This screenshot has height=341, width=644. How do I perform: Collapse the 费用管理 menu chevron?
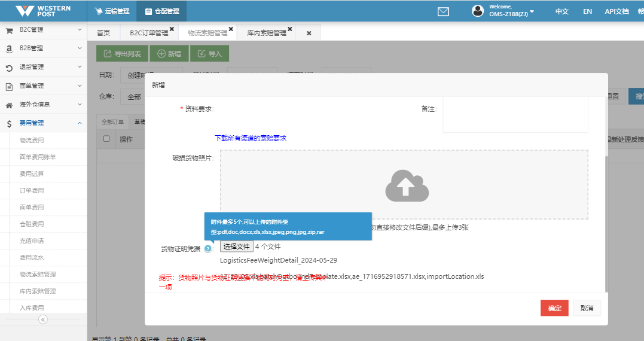click(80, 123)
